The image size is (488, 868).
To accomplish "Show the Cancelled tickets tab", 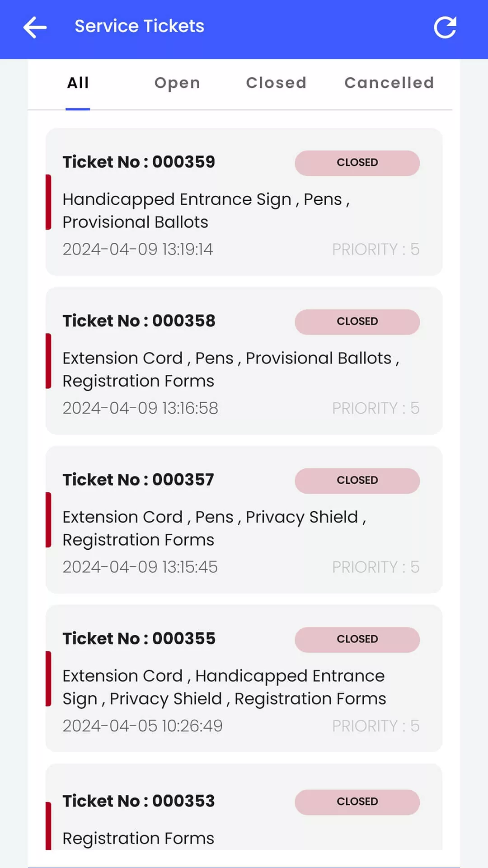I will point(389,83).
